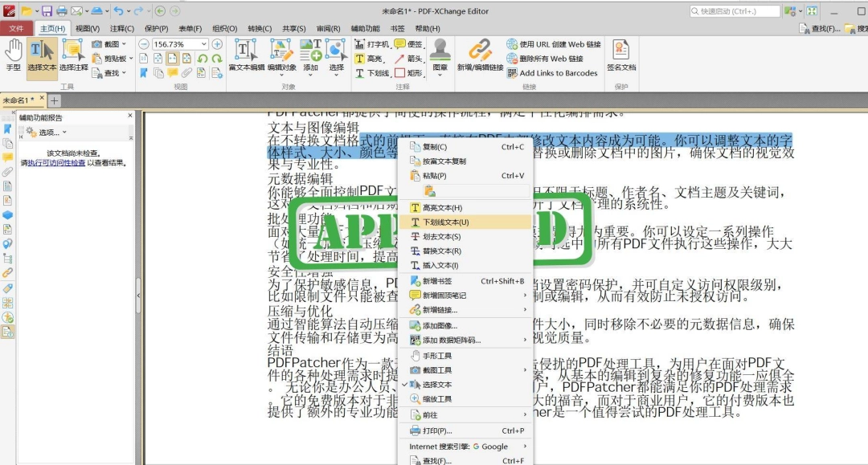Open the zoom percentage dropdown

(x=203, y=44)
